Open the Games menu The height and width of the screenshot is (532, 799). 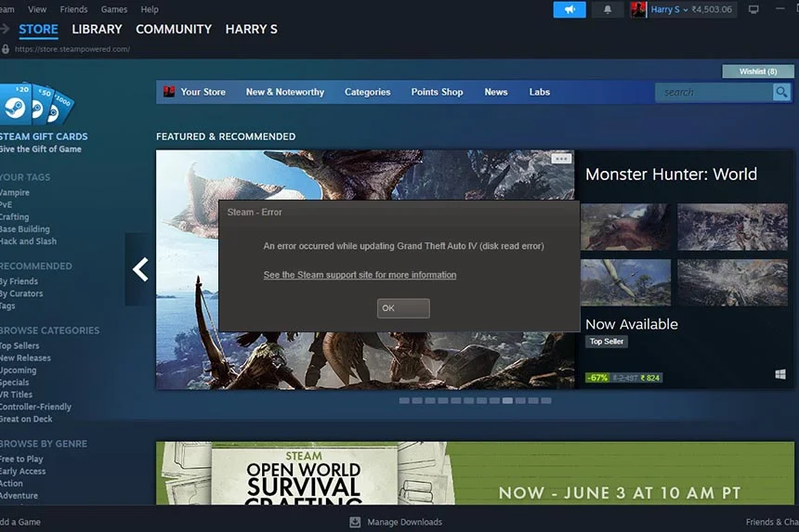(x=113, y=9)
